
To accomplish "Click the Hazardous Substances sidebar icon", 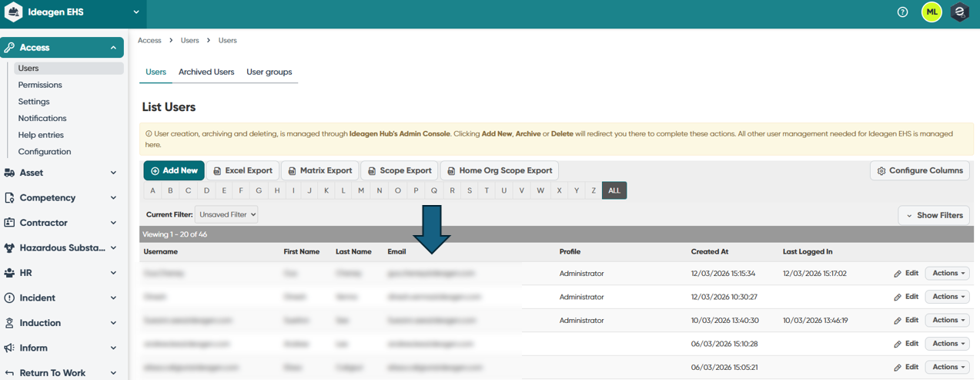I will 9,248.
